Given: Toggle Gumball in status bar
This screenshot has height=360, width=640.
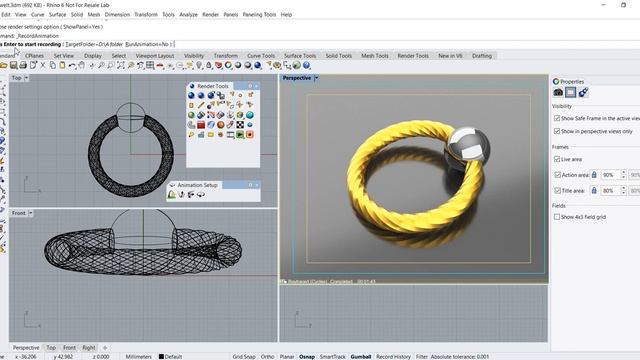Looking at the screenshot, I should 361,356.
